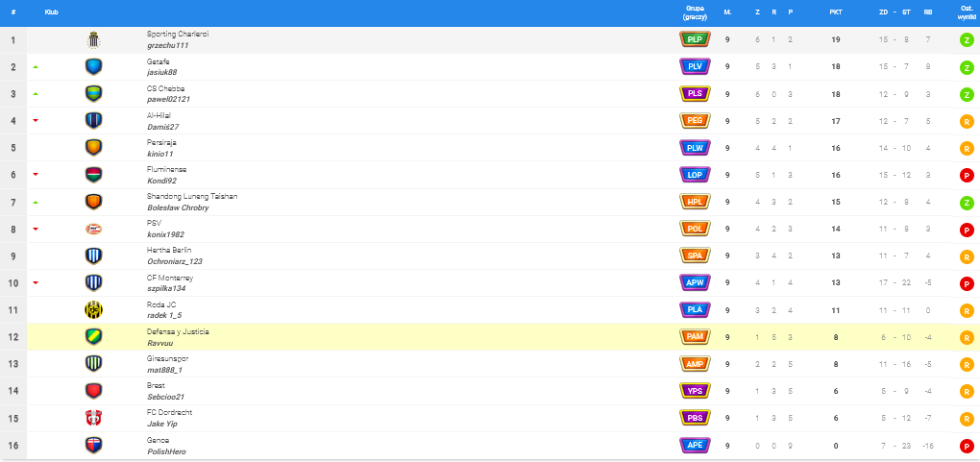The height and width of the screenshot is (462, 980).
Task: Click the APE group badge for Gence
Action: coord(695,445)
